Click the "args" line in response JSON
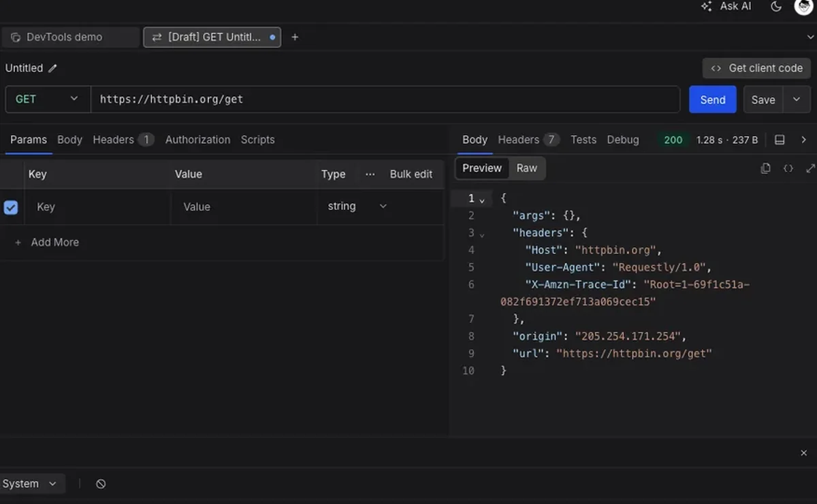Screen dimensions: 817x504 click(547, 216)
